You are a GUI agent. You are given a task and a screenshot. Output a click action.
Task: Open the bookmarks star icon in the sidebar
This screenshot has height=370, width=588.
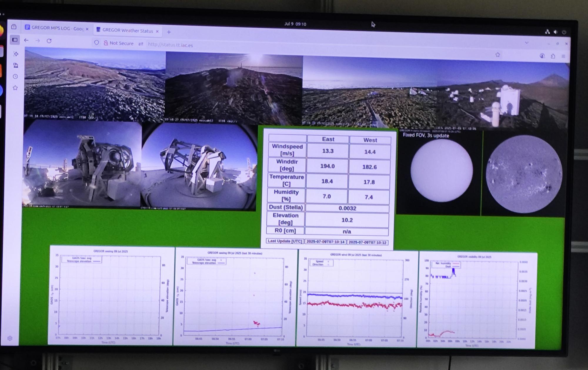[x=15, y=88]
